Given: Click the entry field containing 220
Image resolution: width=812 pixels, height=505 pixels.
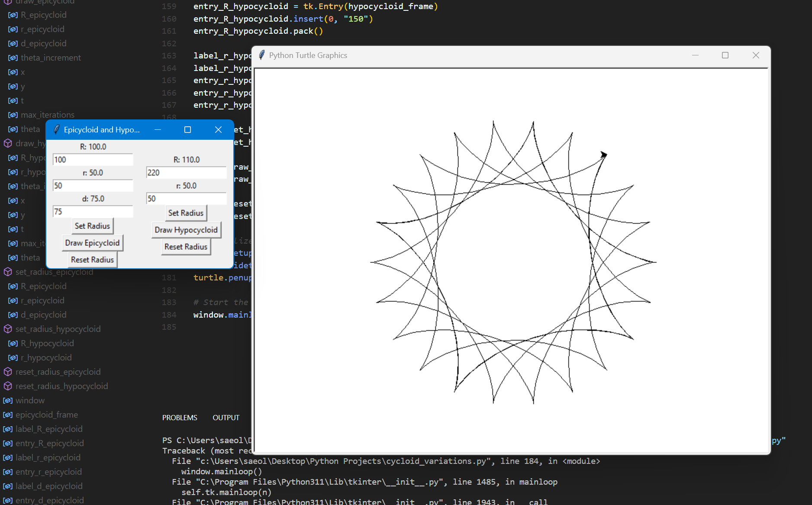Looking at the screenshot, I should pos(186,172).
